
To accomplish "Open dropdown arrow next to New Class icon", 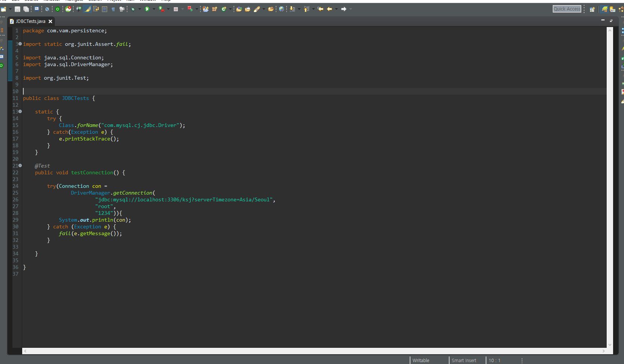I will (x=230, y=9).
